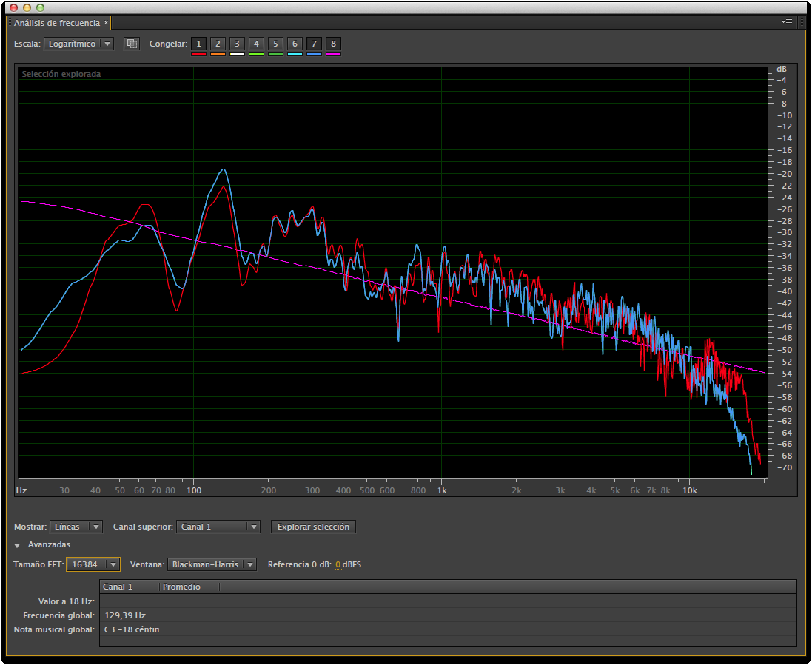Open the Mostrar Líneas dropdown
812x665 pixels.
(x=76, y=527)
